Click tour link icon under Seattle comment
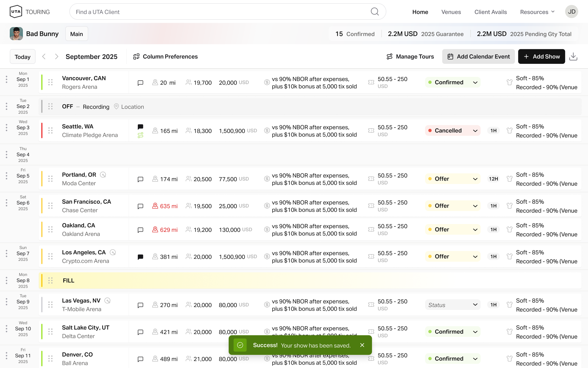This screenshot has height=368, width=588. click(x=140, y=135)
